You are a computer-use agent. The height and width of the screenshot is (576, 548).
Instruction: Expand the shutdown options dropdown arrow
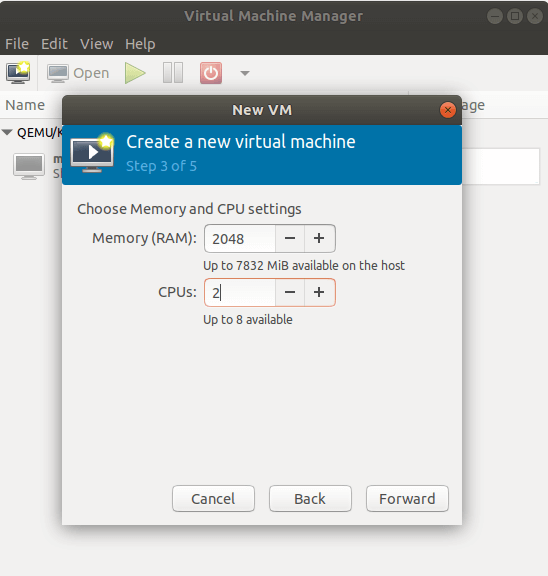point(245,73)
